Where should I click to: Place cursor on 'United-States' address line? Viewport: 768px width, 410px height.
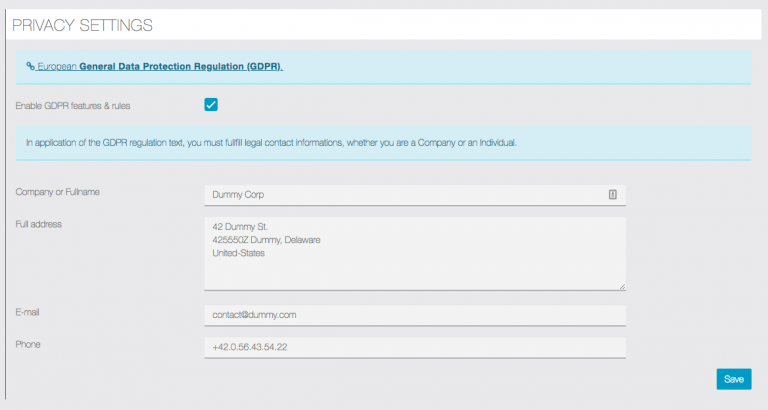click(239, 253)
